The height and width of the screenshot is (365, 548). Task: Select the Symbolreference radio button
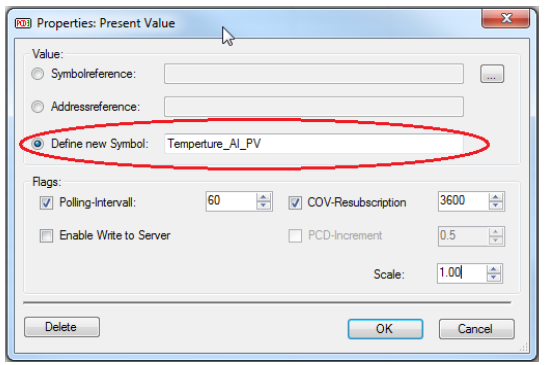(37, 74)
